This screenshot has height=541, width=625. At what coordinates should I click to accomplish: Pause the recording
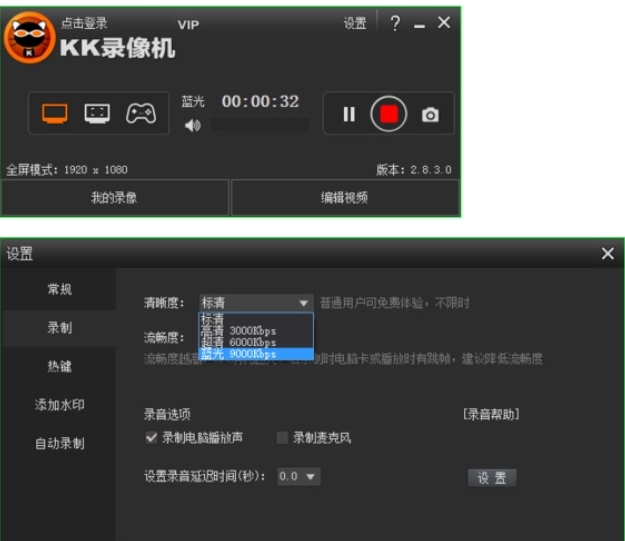[x=349, y=114]
